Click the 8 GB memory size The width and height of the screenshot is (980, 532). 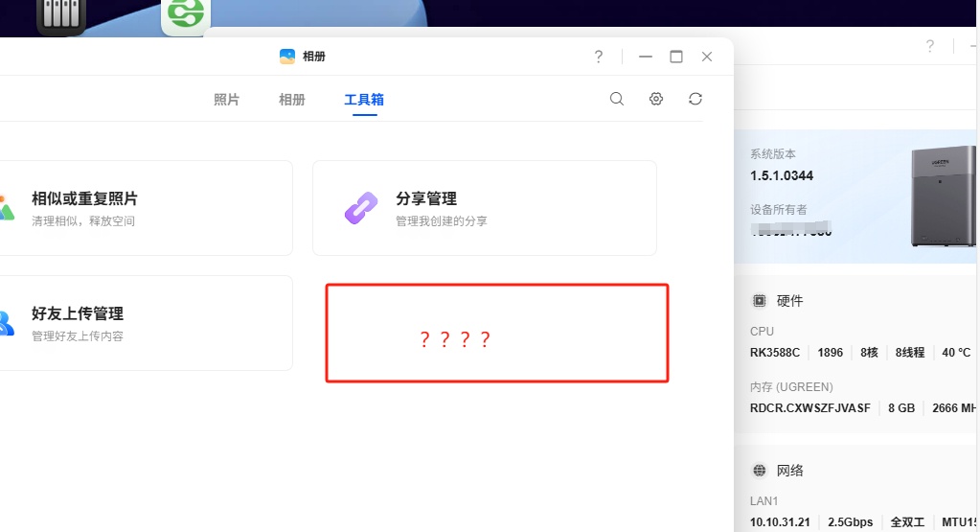[901, 408]
